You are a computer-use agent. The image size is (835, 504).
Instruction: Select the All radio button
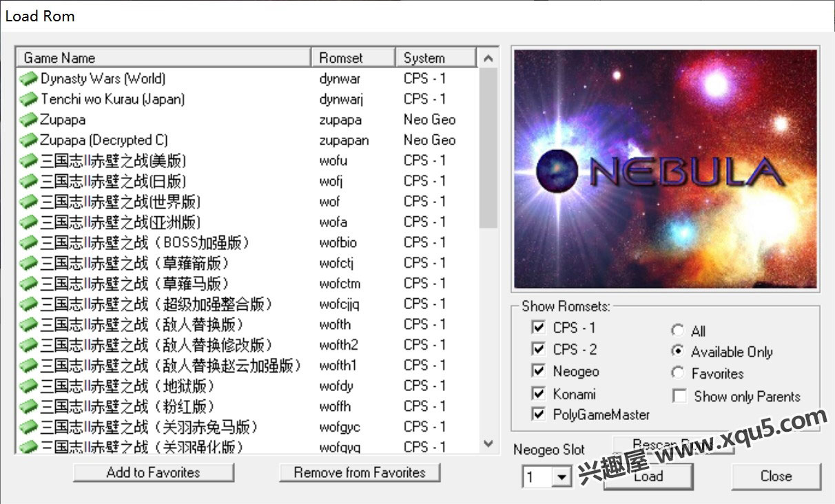pyautogui.click(x=678, y=330)
